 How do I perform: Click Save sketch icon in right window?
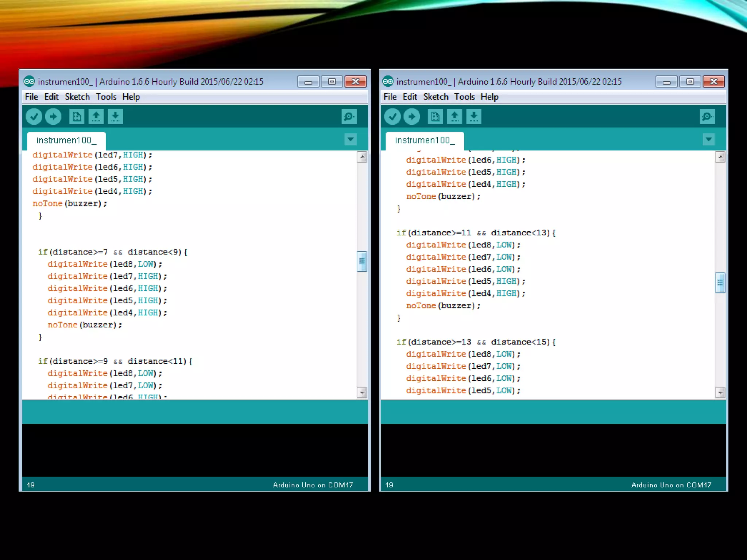coord(474,117)
